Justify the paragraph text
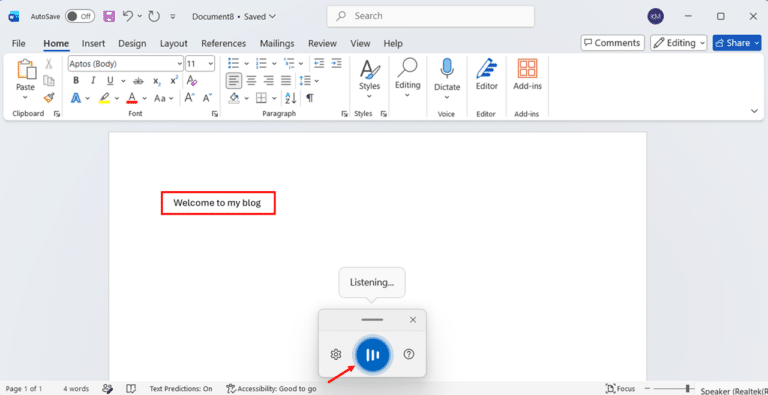 (286, 81)
